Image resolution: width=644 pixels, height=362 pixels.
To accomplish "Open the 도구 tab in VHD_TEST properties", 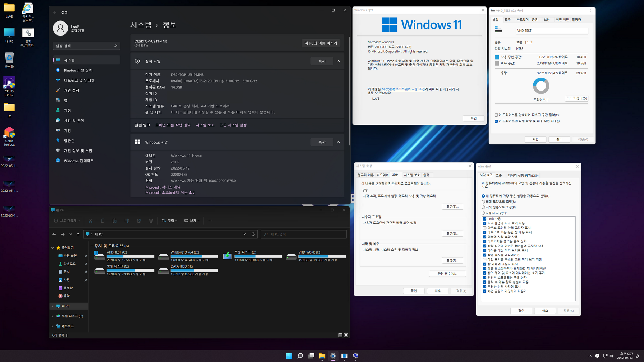I will click(507, 20).
